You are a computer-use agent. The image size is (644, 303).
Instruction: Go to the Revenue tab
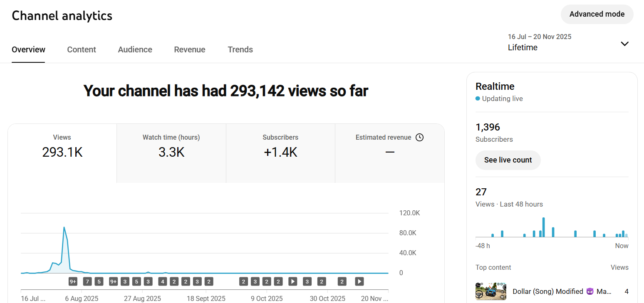point(190,49)
